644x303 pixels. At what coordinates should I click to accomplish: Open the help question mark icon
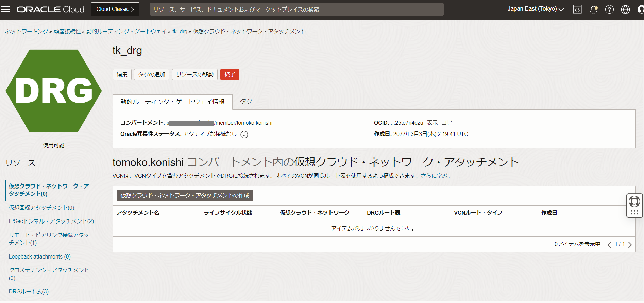tap(609, 10)
